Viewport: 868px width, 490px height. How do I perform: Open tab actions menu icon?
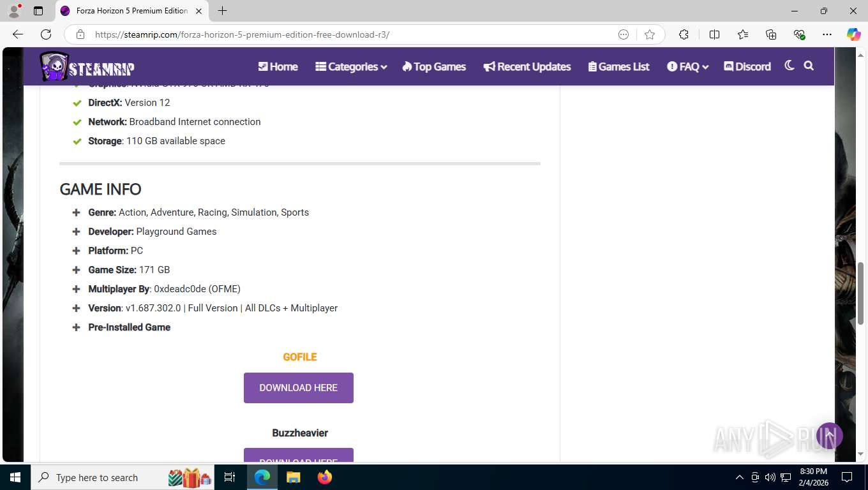coord(38,11)
